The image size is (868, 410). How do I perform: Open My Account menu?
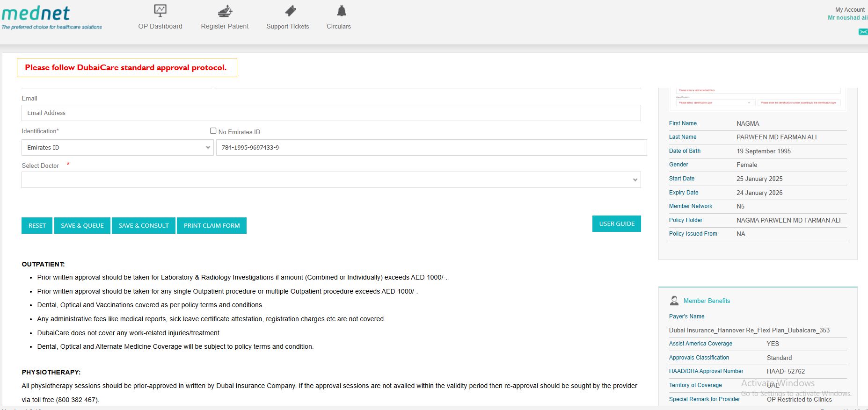click(x=850, y=10)
